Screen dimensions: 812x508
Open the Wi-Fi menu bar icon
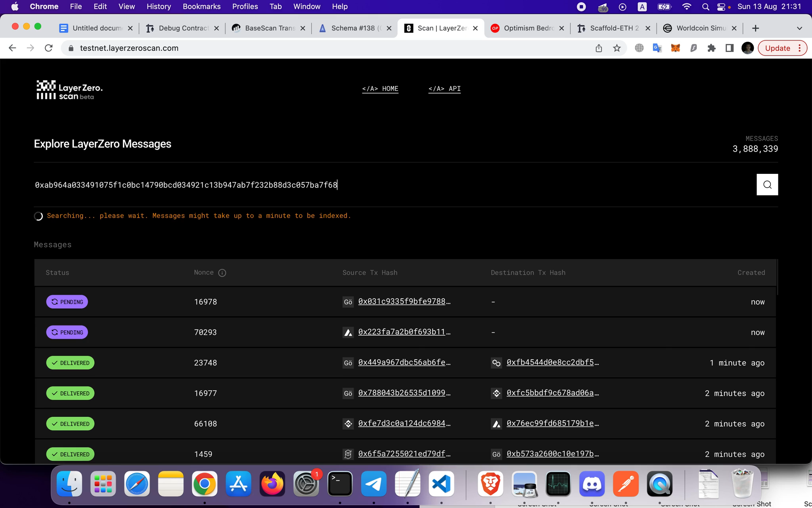point(687,6)
